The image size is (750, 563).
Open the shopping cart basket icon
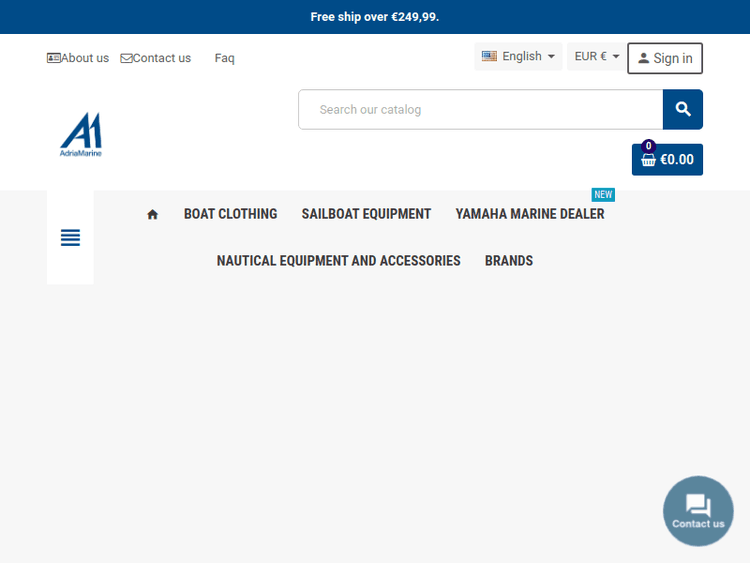[x=649, y=160]
